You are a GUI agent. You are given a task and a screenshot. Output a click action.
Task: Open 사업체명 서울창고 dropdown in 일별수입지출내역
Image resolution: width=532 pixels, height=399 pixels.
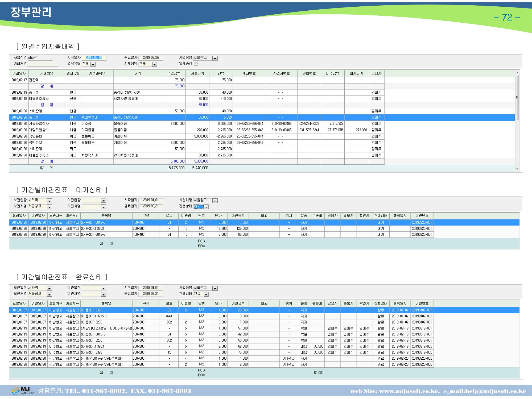coord(215,58)
